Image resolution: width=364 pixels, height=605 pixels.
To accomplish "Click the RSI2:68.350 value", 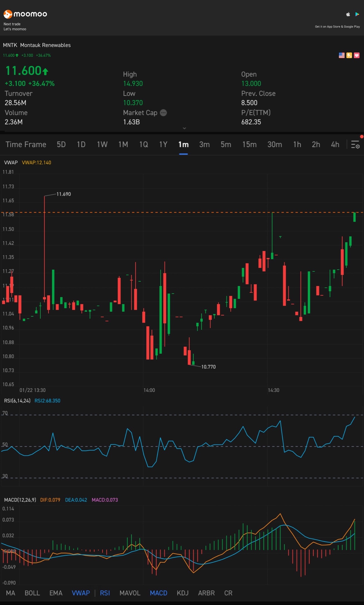I will click(x=47, y=401).
